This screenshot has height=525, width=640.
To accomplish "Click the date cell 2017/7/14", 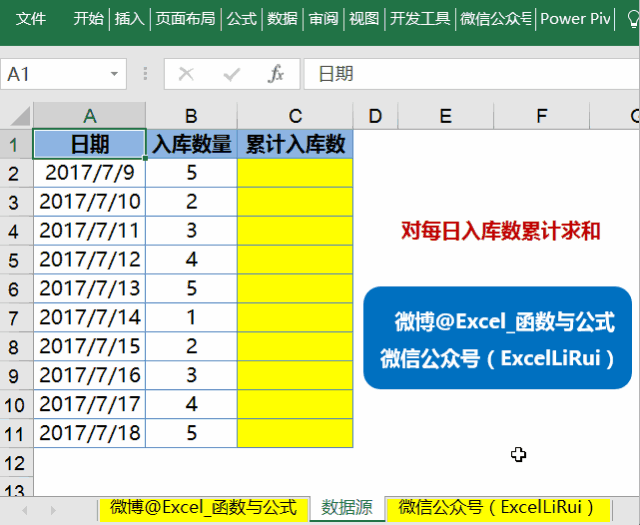I will click(x=89, y=318).
